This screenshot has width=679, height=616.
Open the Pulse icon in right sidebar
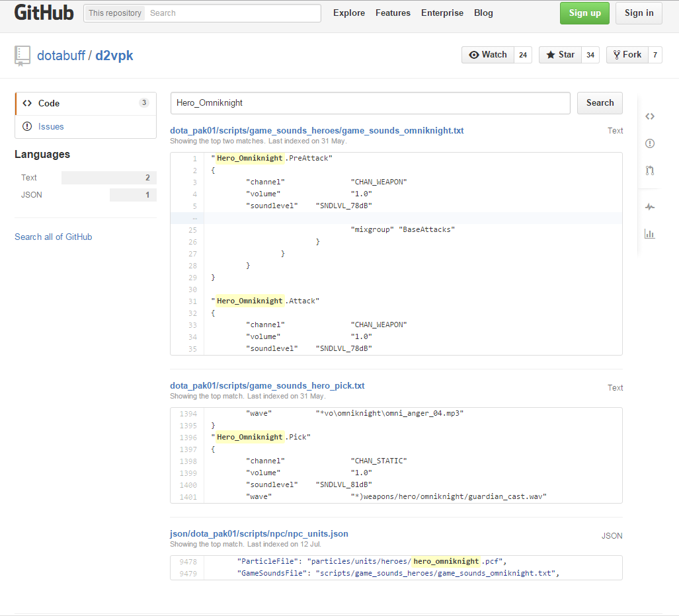coord(649,207)
